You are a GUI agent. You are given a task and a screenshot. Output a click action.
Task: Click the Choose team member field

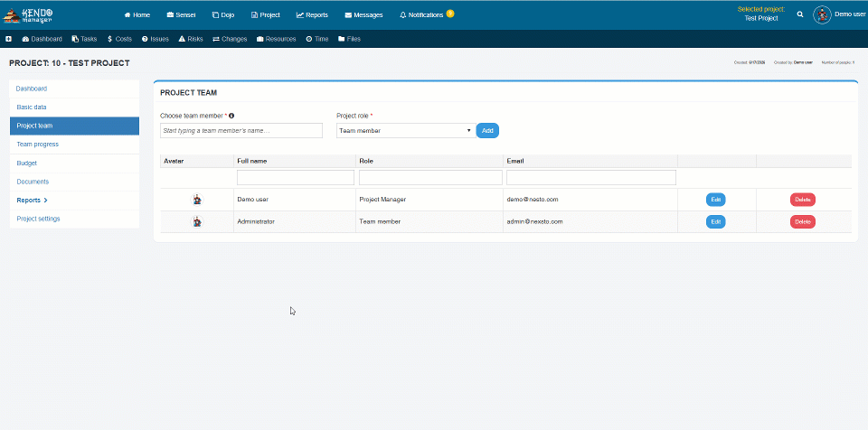click(241, 131)
